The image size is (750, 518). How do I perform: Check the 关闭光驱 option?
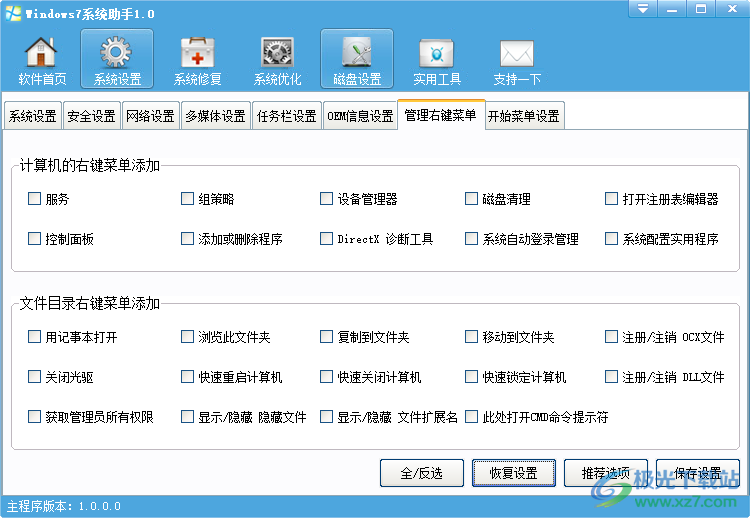(34, 376)
